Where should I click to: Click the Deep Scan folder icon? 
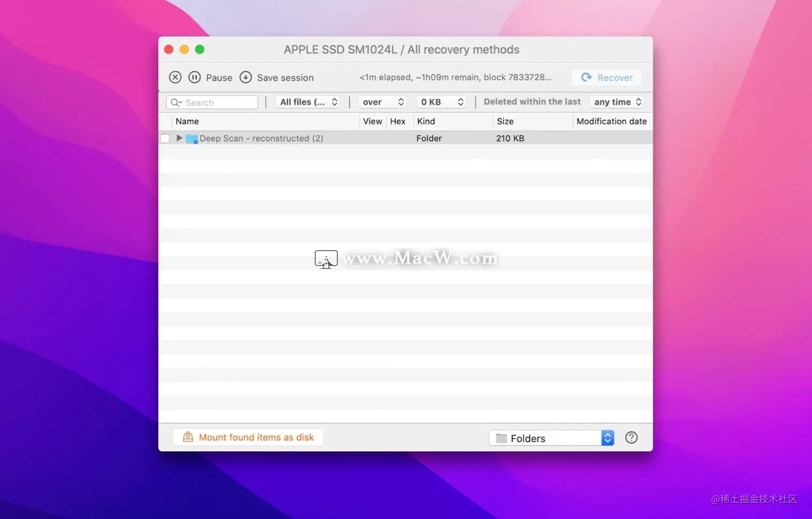point(192,138)
